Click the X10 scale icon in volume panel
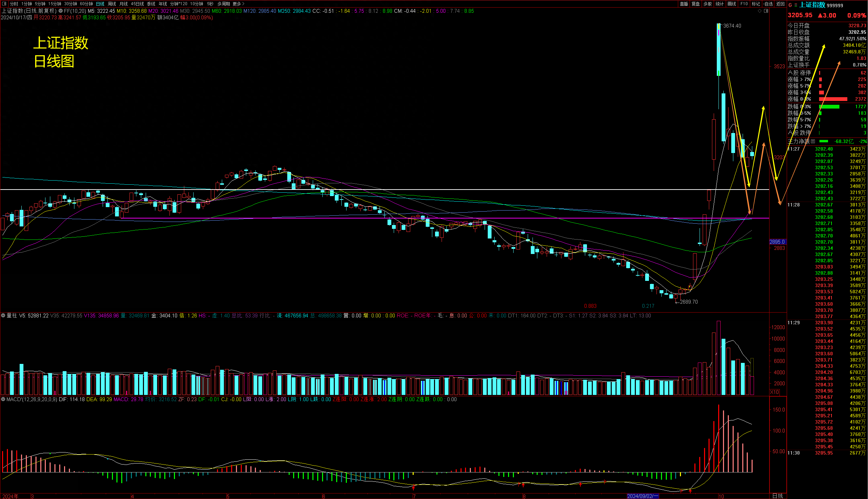 pyautogui.click(x=774, y=392)
